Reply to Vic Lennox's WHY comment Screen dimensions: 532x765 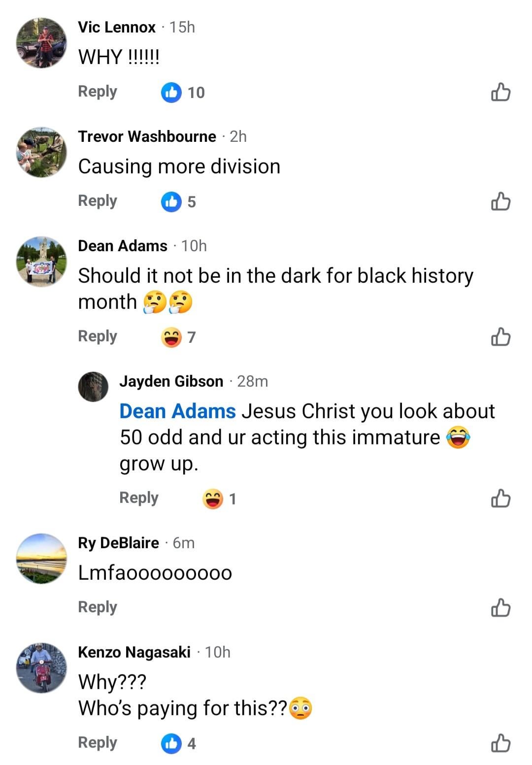click(98, 92)
